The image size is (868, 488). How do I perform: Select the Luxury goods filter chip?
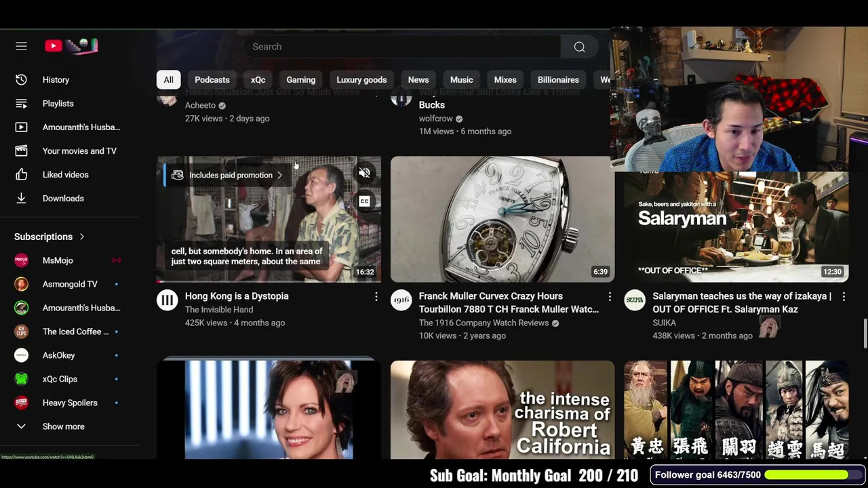tap(361, 80)
